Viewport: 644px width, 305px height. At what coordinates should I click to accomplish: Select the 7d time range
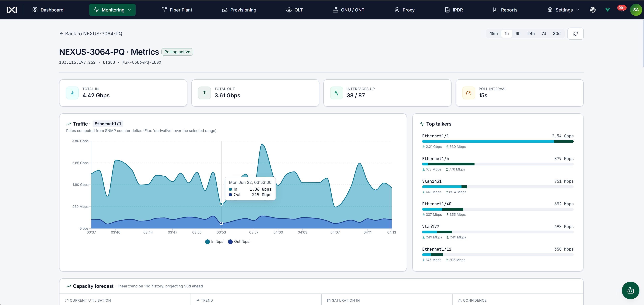[544, 33]
